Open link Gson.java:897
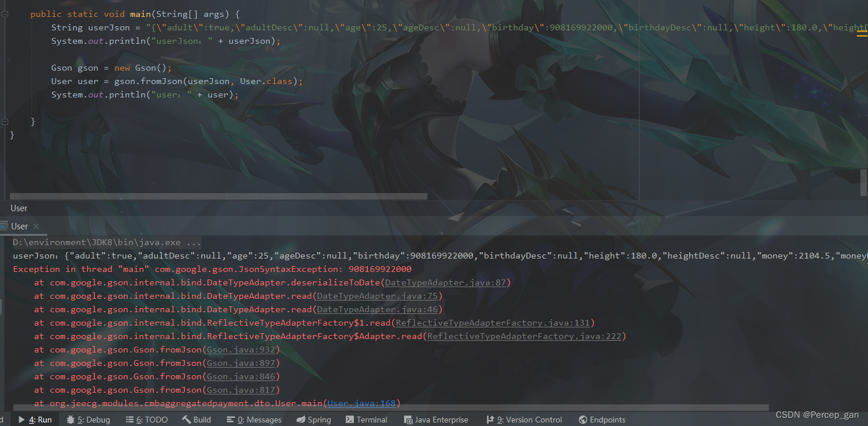The width and height of the screenshot is (868, 426). pos(241,363)
